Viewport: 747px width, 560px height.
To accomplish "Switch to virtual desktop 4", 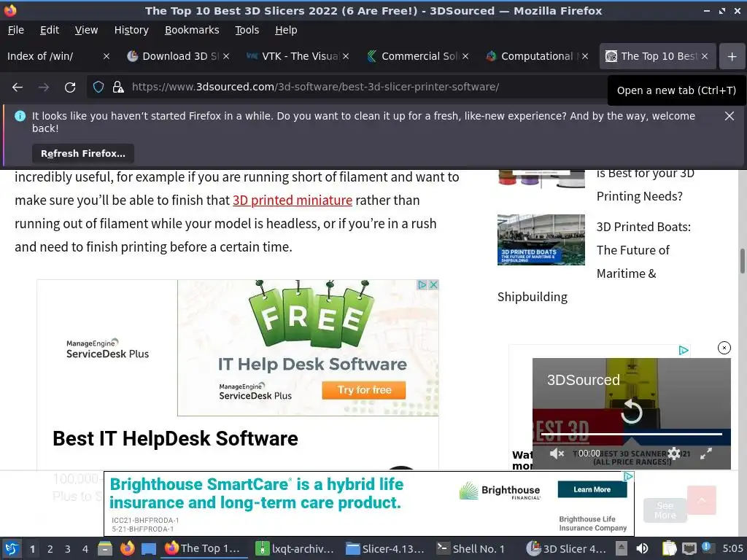I will 85,549.
